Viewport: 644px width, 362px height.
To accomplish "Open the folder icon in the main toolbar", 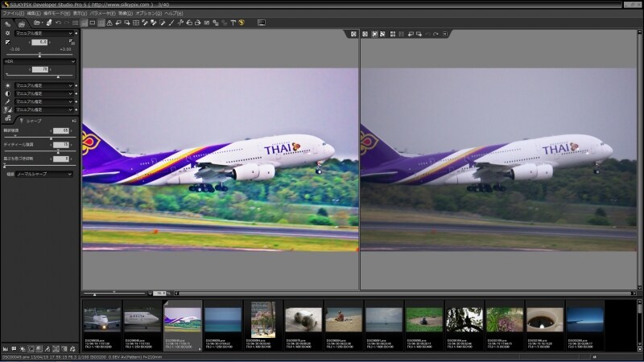I will point(37,23).
